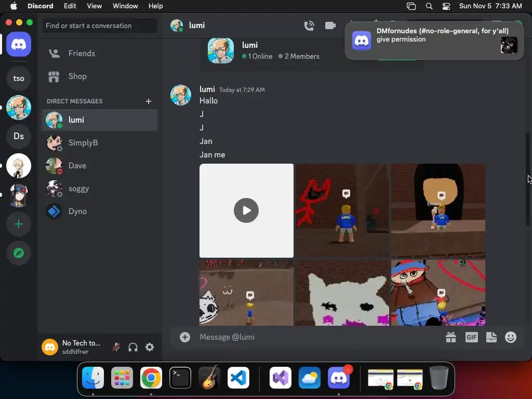This screenshot has height=399, width=532.
Task: Open Explore Discoverable Servers compass
Action: pos(19,253)
